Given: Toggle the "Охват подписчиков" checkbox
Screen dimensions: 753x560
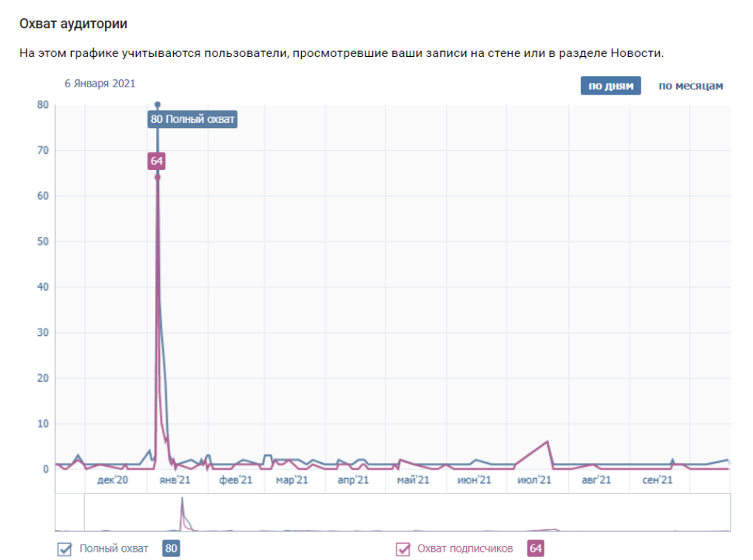Looking at the screenshot, I should [x=403, y=549].
